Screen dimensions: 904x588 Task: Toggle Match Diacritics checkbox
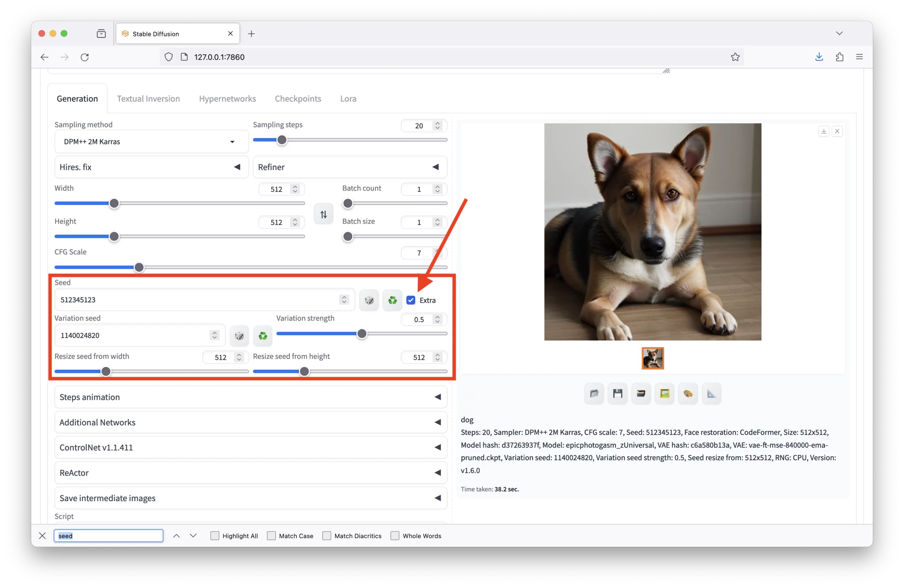coord(327,536)
